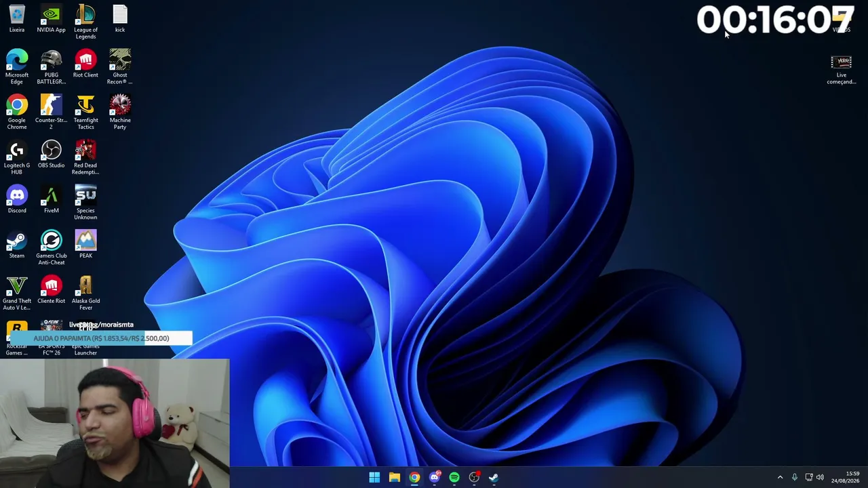Open Spotify from the taskbar

click(454, 477)
